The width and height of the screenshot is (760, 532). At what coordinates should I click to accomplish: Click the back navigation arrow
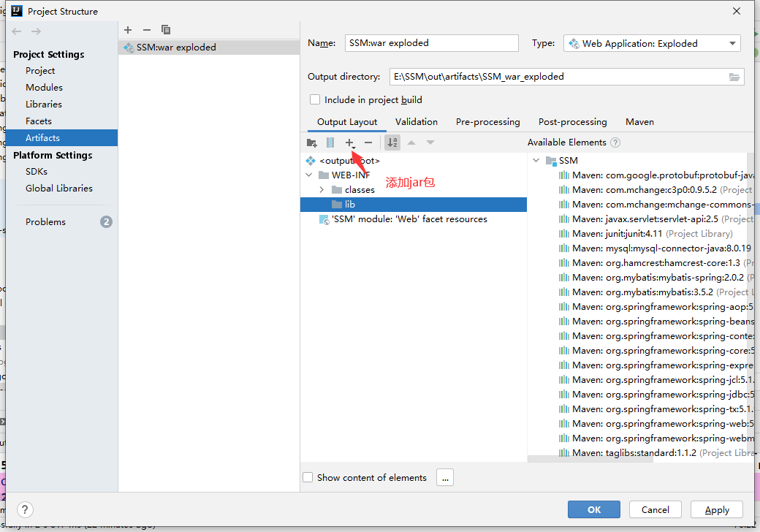[15, 31]
